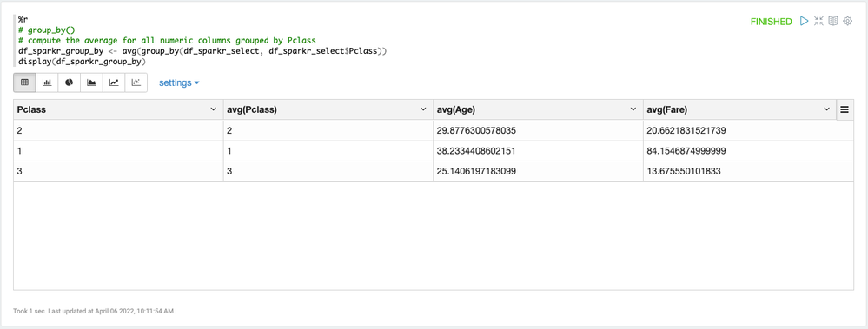This screenshot has width=868, height=329.
Task: Click the 'Took 1 sec' timestamp text
Action: (x=94, y=312)
